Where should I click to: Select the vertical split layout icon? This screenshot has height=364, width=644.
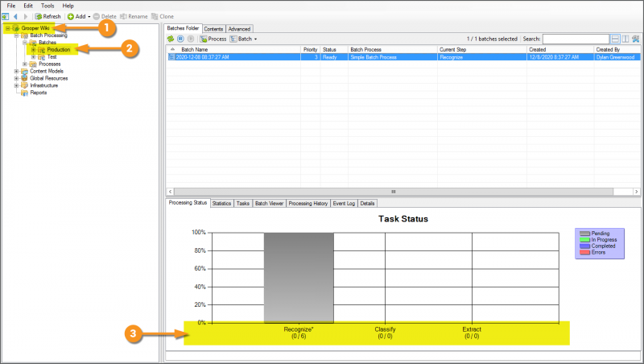[x=625, y=39]
